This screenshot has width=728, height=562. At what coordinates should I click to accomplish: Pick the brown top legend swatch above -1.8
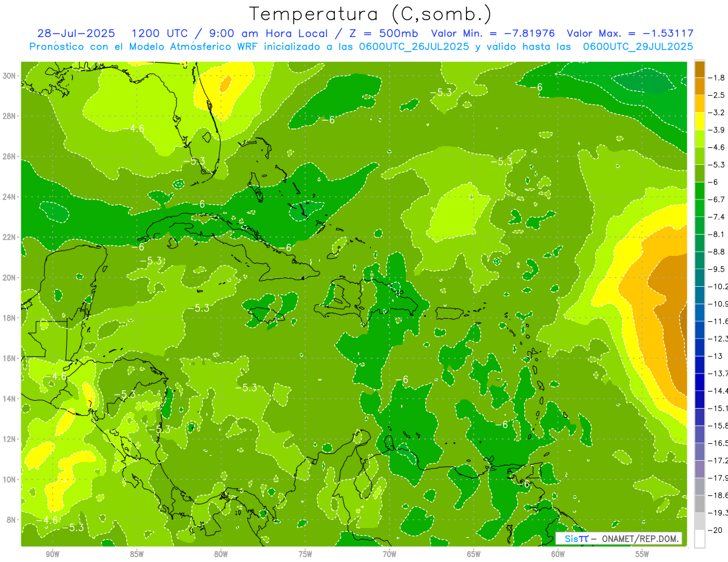(699, 69)
